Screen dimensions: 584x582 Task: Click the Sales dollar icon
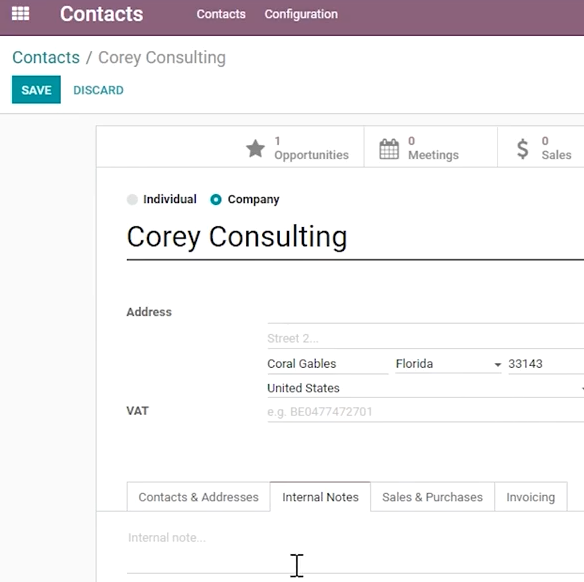(x=523, y=149)
